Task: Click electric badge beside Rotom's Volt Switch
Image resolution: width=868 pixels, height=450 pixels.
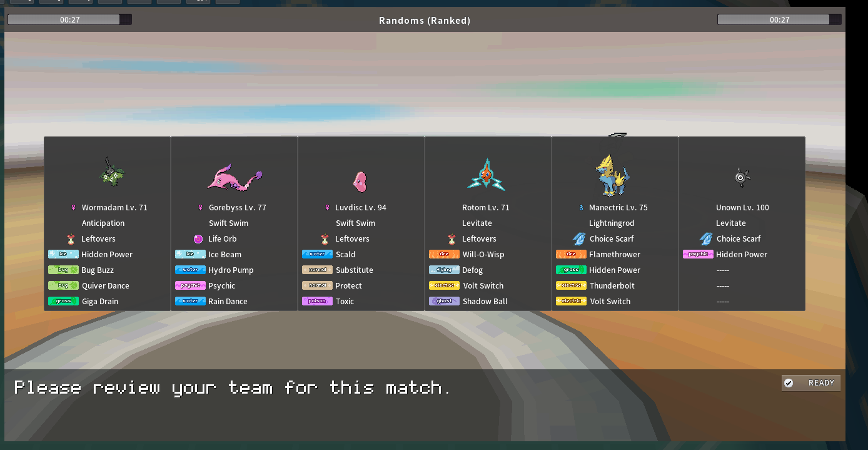Action: pos(445,285)
